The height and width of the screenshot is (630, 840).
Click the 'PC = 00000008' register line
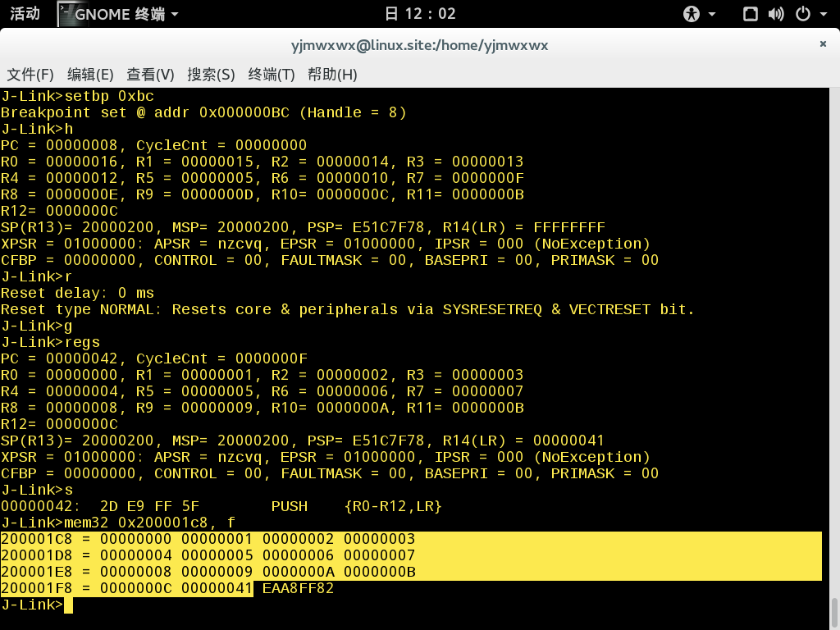[x=153, y=145]
